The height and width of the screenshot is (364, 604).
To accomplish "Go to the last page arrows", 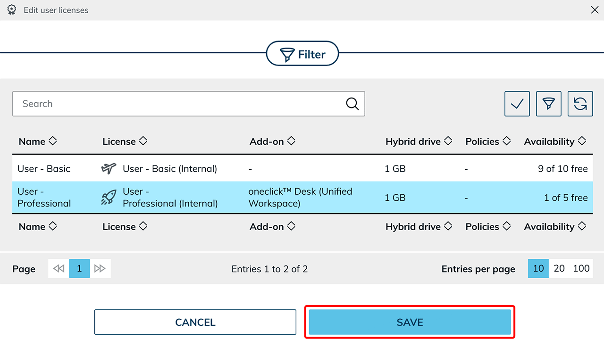I will click(100, 269).
